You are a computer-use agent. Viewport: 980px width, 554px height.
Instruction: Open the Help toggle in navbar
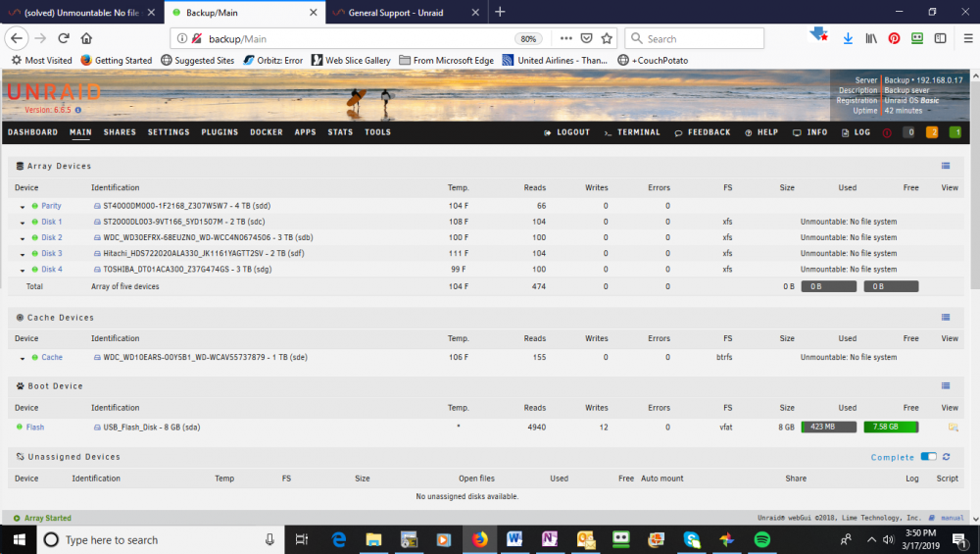pos(761,132)
